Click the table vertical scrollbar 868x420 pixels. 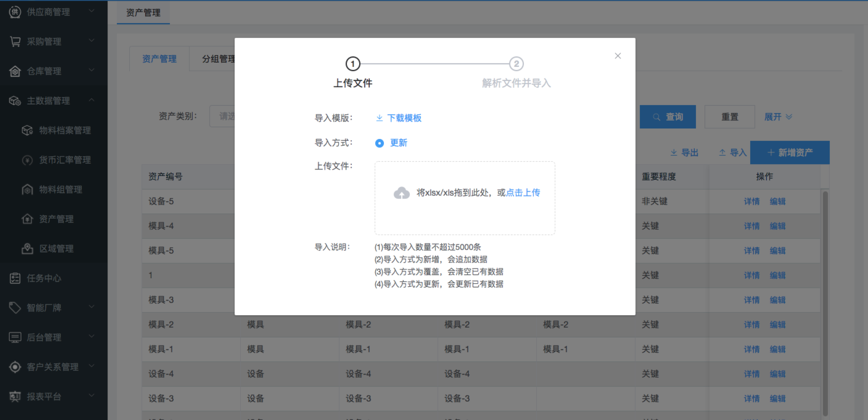click(825, 303)
